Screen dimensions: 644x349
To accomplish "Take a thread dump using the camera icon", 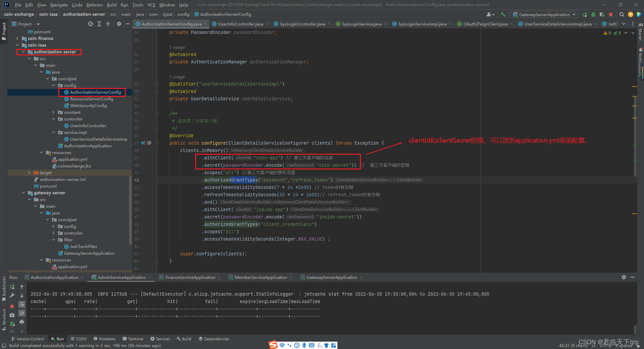I will pyautogui.click(x=12, y=315).
